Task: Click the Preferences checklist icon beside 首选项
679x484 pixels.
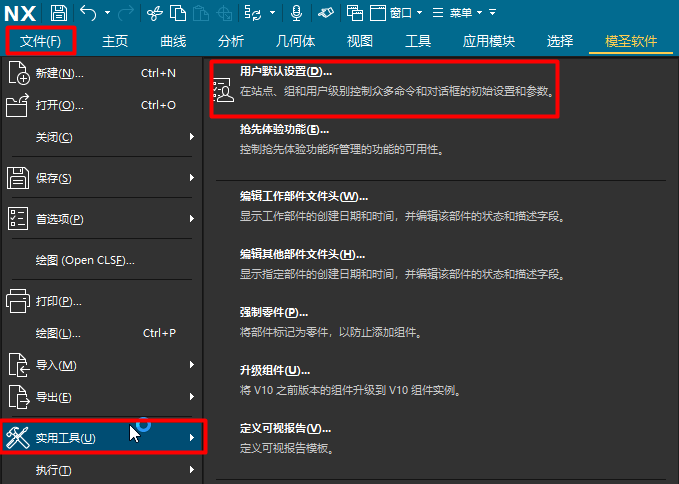Action: [x=19, y=218]
